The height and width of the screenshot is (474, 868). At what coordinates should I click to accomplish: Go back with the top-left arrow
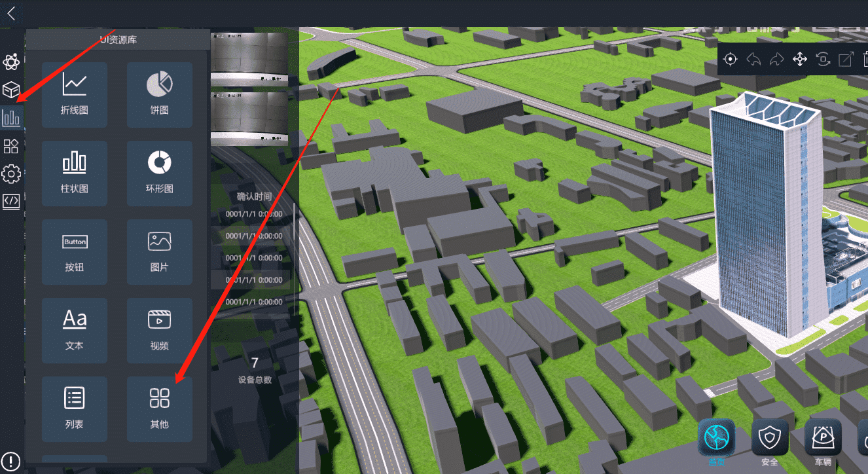pos(12,13)
